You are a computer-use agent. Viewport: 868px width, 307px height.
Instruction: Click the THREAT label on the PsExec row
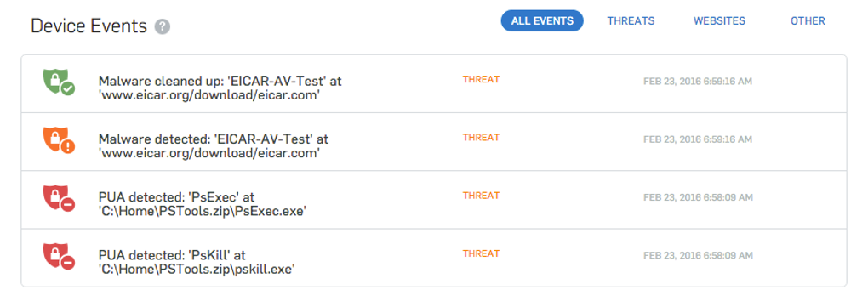[x=481, y=196]
